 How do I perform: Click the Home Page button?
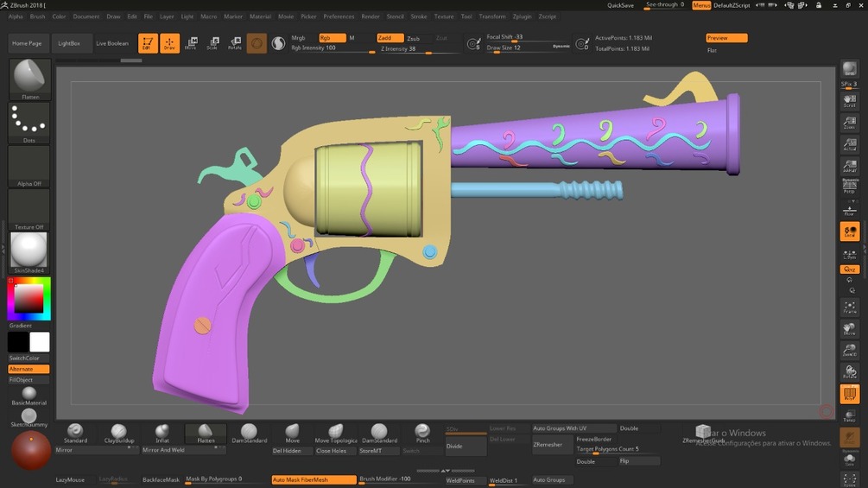point(27,43)
